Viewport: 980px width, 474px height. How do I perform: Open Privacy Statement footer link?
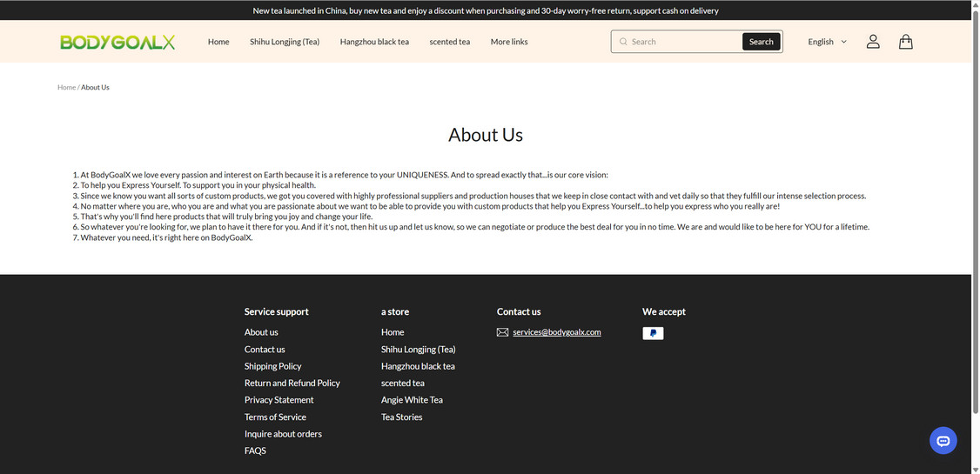(x=279, y=400)
